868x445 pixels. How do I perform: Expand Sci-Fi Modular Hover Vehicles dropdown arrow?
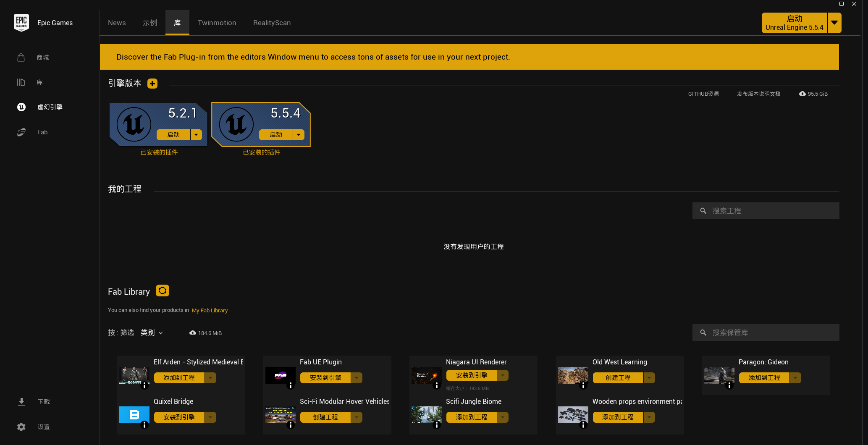357,417
